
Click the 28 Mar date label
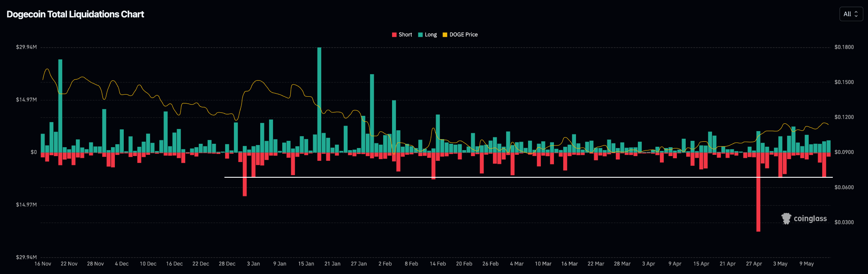[x=622, y=264]
